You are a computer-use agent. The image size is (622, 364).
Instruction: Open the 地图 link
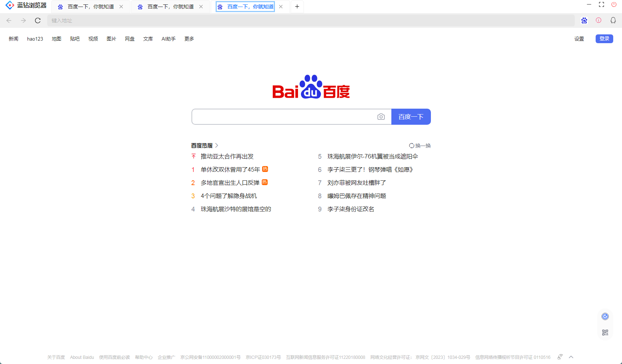56,39
